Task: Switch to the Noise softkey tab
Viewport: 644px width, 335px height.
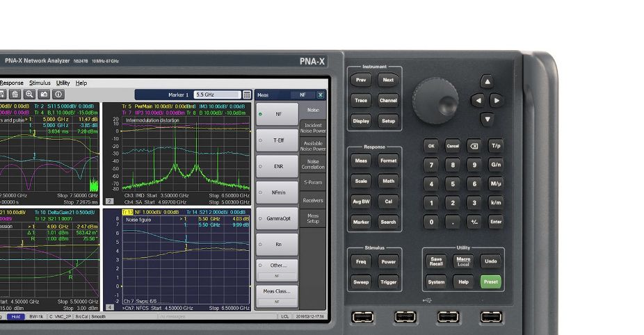Action: 313,110
